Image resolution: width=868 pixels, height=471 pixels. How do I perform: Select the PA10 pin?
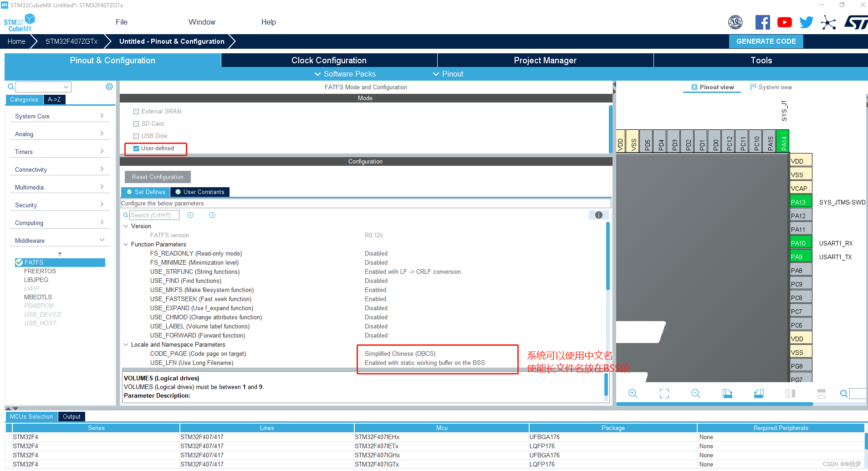click(x=801, y=243)
